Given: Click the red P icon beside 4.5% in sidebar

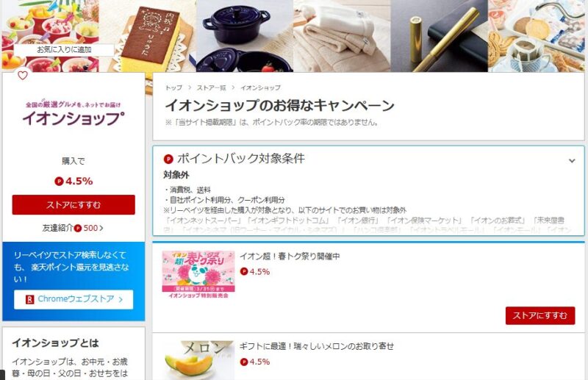Looking at the screenshot, I should click(59, 182).
